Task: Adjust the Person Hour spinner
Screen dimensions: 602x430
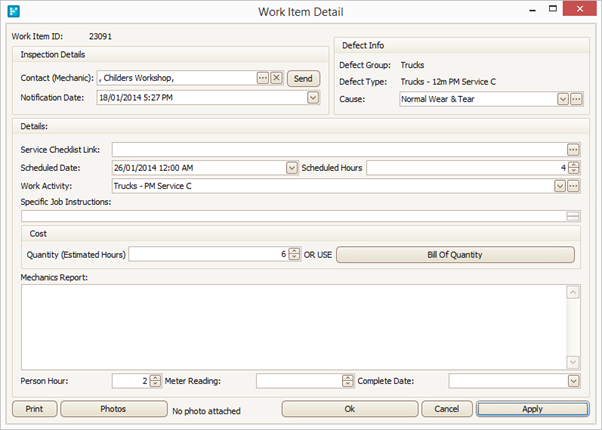Action: click(x=155, y=380)
